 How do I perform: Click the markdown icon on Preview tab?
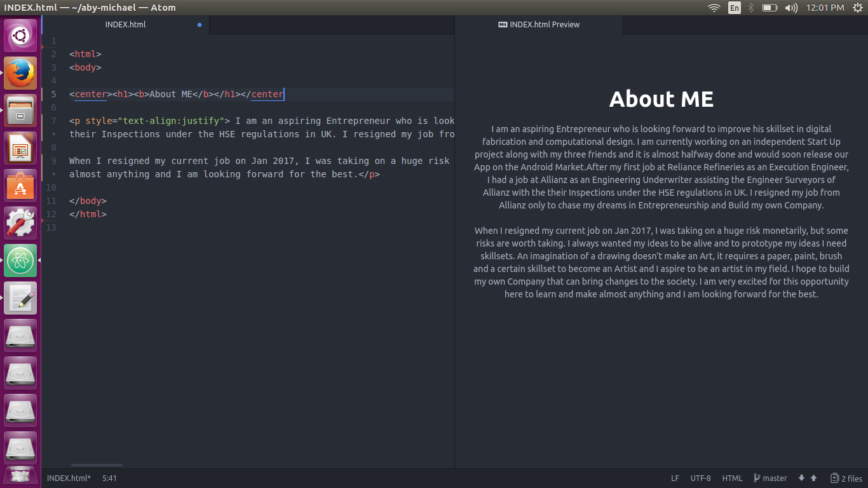(503, 25)
